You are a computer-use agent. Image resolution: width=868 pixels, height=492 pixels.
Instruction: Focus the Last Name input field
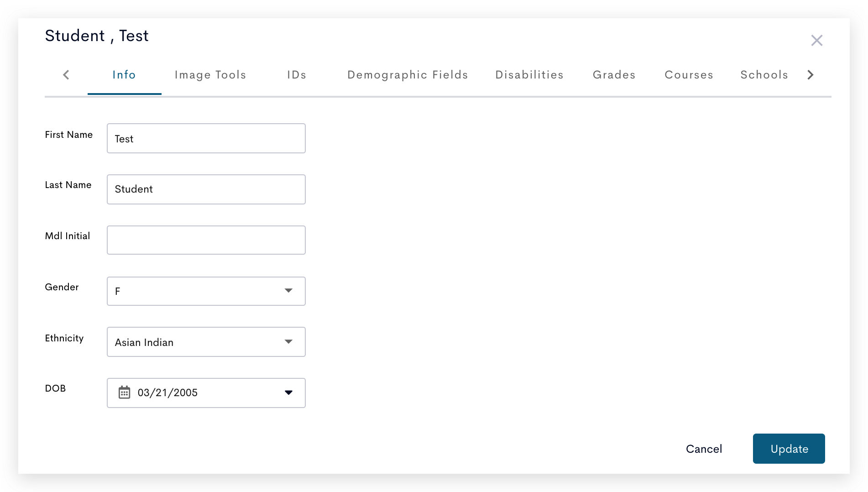(x=206, y=189)
